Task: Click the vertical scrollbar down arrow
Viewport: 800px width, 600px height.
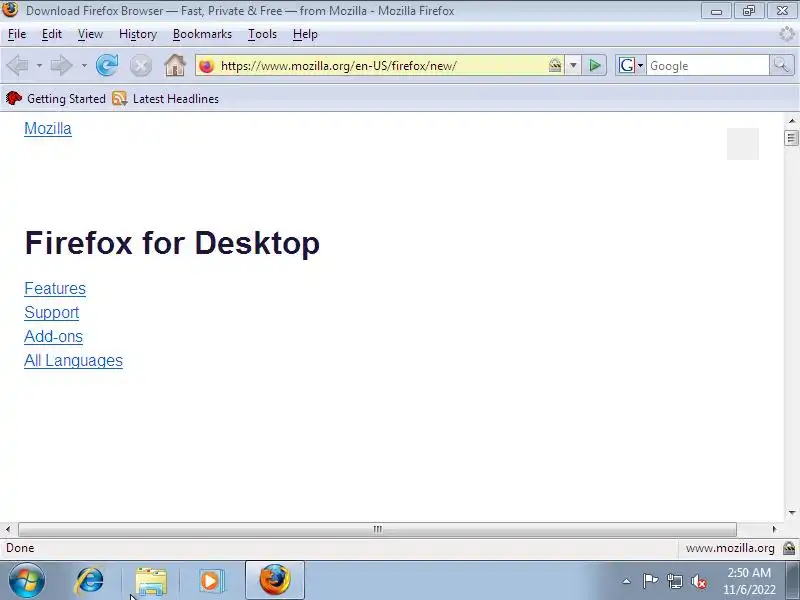Action: pyautogui.click(x=792, y=512)
